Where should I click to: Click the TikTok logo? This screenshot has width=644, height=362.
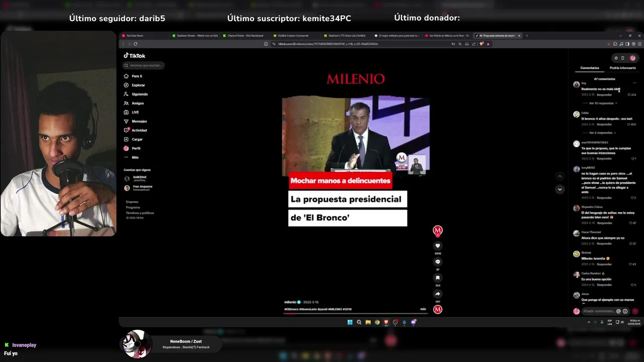[134, 56]
